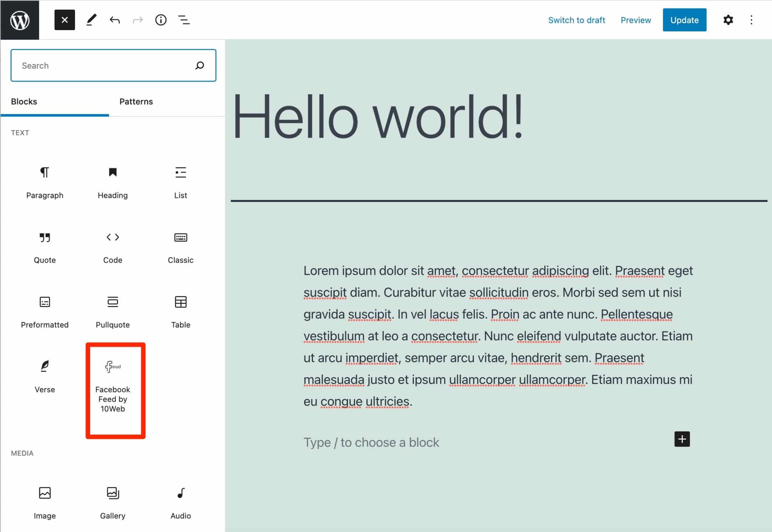Click the Switch to draft link
The width and height of the screenshot is (772, 532).
point(577,20)
